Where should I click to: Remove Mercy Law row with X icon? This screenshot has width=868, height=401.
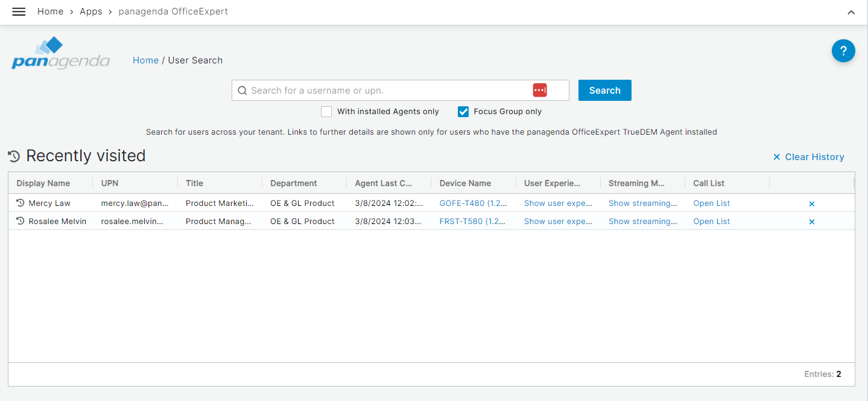811,204
